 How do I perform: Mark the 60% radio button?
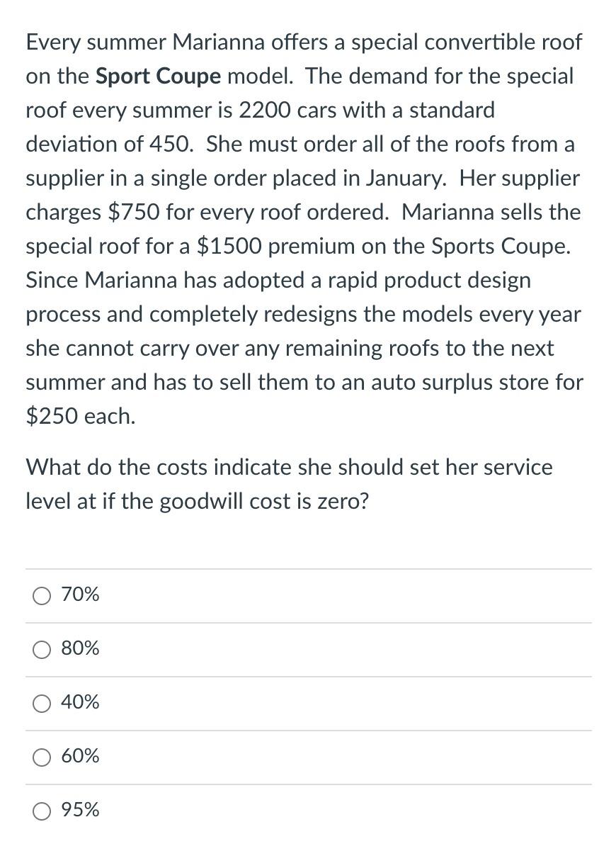42,758
